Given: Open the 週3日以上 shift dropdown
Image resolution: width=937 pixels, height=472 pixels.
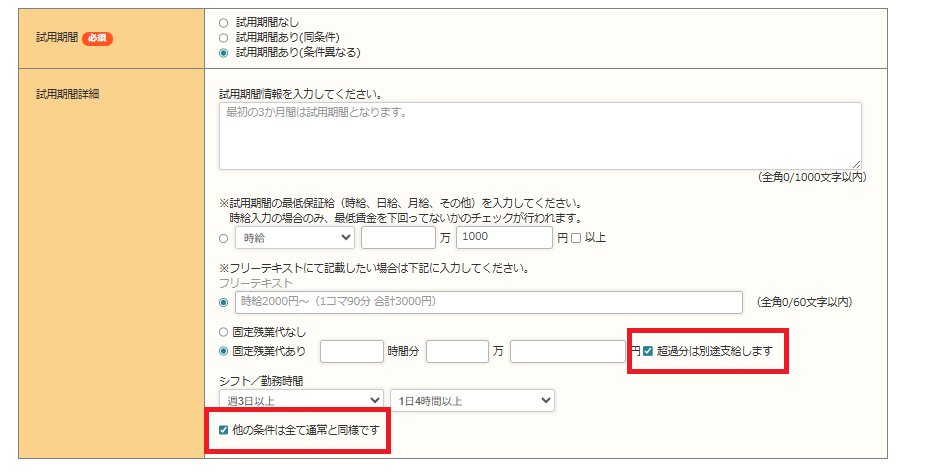Looking at the screenshot, I should tap(301, 400).
